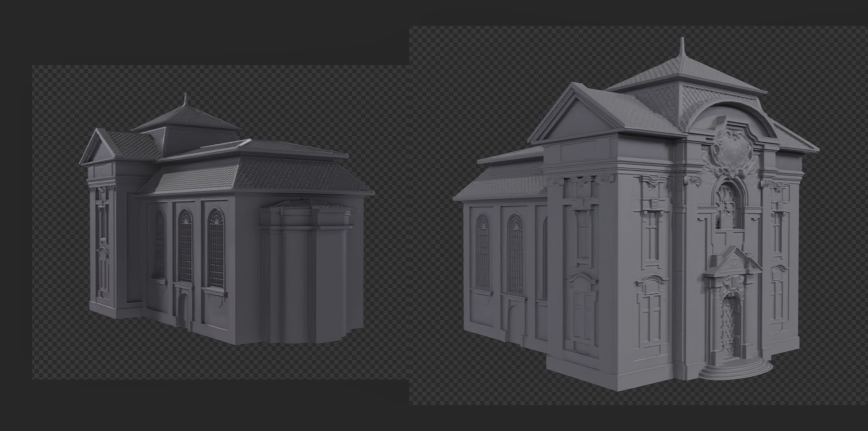
Task: Click the roof spire on the left render
Action: click(185, 100)
